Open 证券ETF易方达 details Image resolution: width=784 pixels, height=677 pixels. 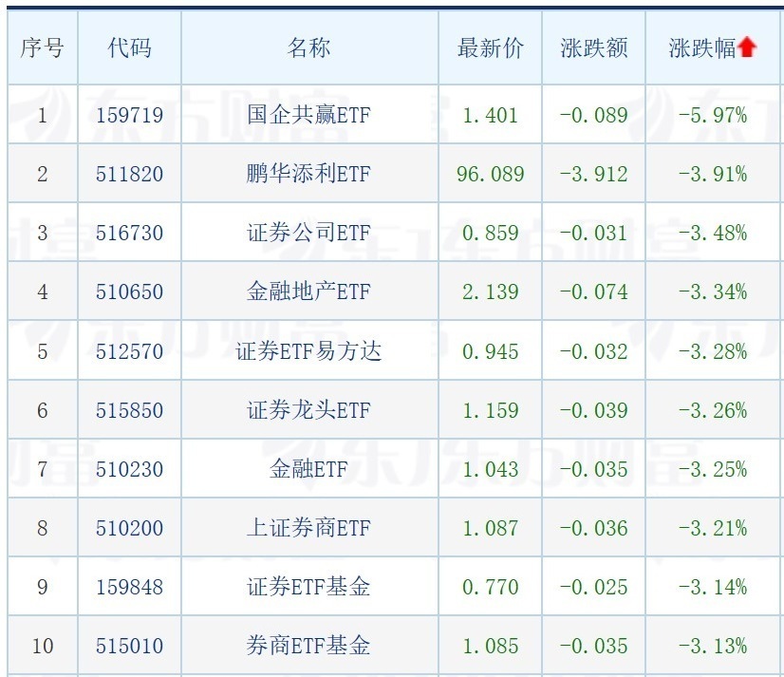pyautogui.click(x=308, y=352)
